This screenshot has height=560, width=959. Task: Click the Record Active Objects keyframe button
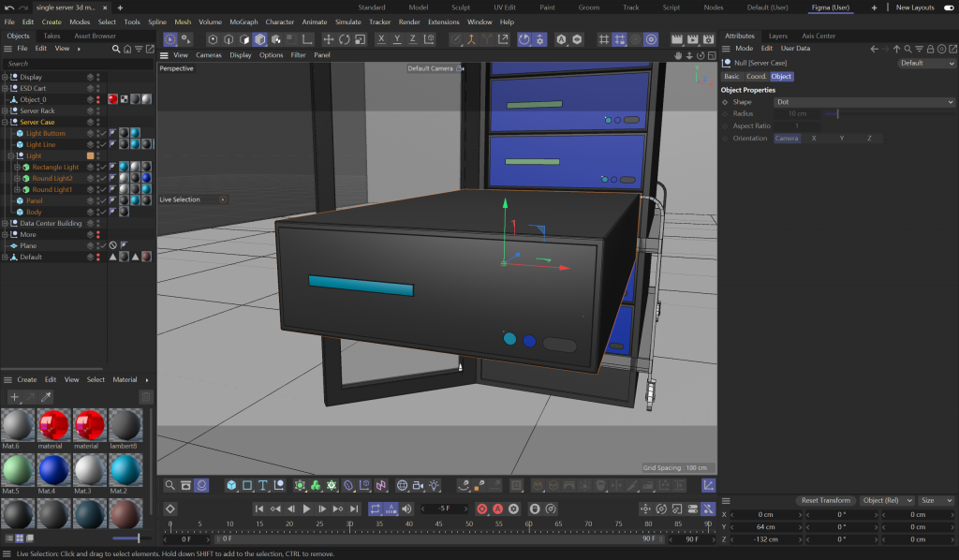click(482, 508)
